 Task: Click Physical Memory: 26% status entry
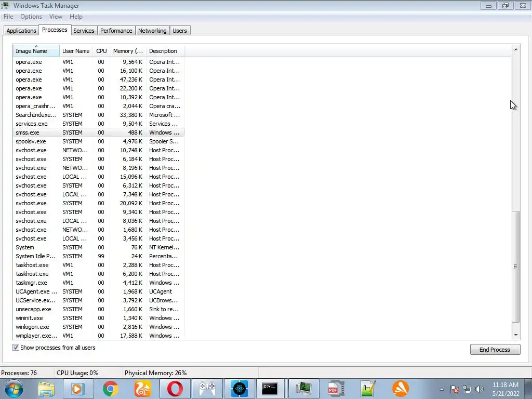click(155, 373)
